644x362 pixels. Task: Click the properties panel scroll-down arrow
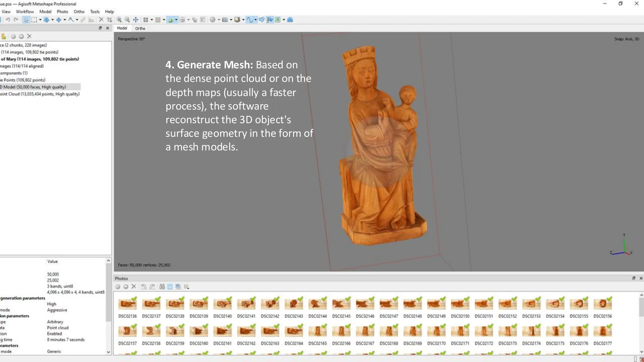click(x=108, y=352)
